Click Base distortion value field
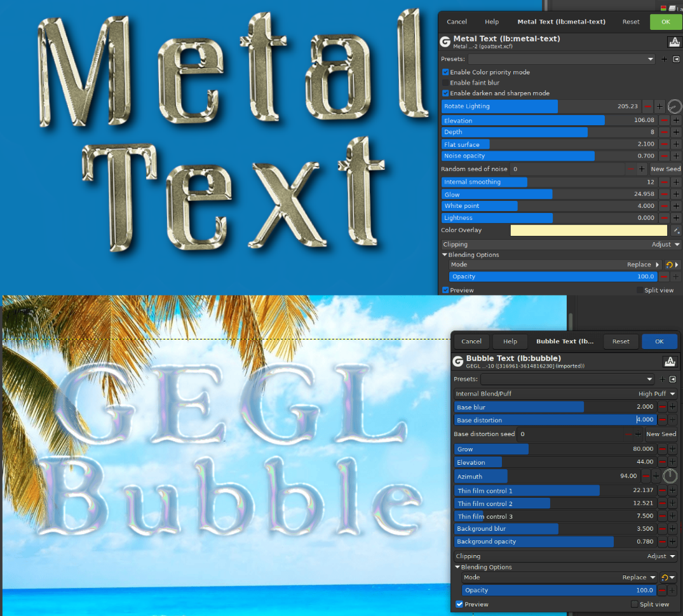This screenshot has width=683, height=616. click(645, 420)
